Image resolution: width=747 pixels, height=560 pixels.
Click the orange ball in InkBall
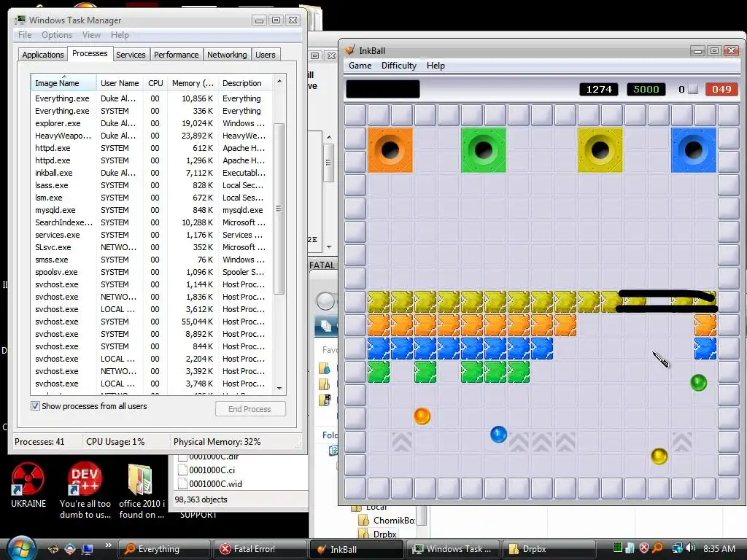[422, 416]
